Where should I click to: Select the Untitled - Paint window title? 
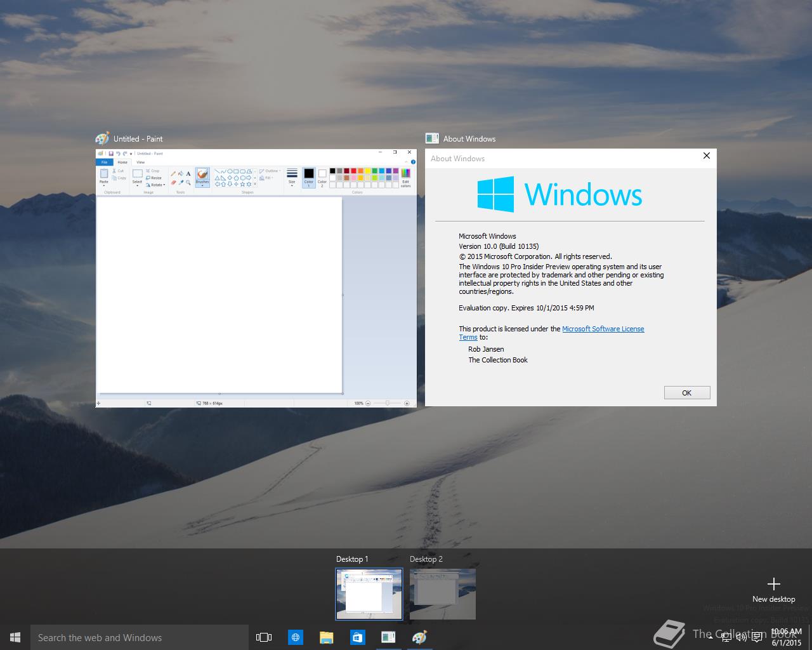point(138,138)
